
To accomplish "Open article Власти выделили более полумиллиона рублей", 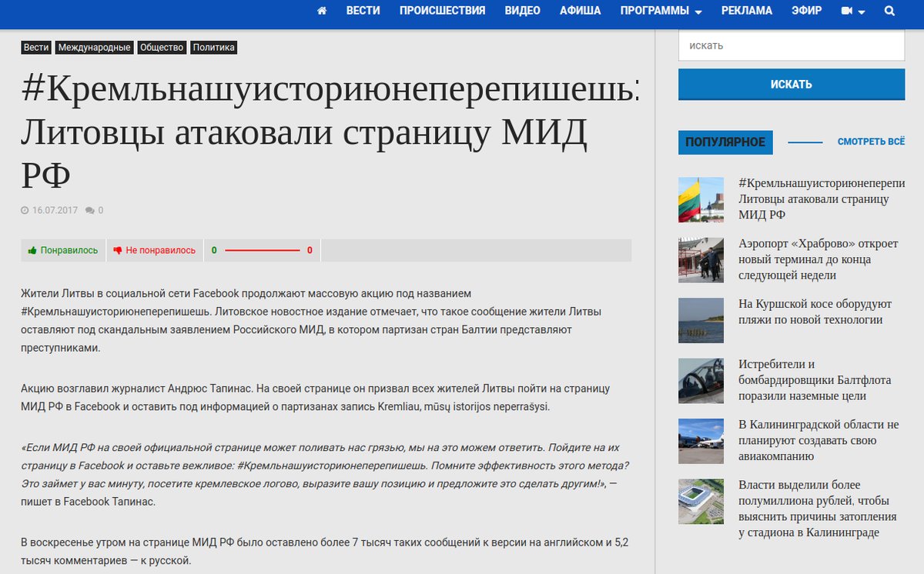I will [x=818, y=509].
